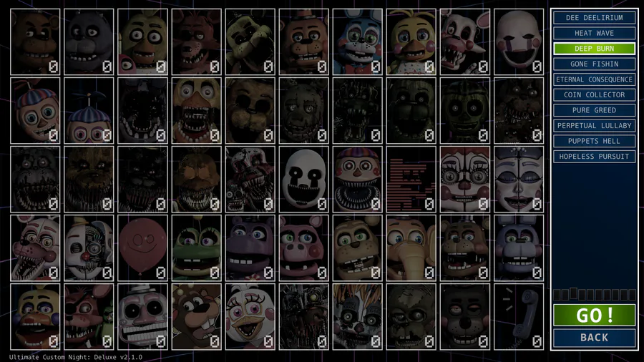644x362 pixels.
Task: Click the highlighted Deep Burn challenge
Action: (x=595, y=49)
